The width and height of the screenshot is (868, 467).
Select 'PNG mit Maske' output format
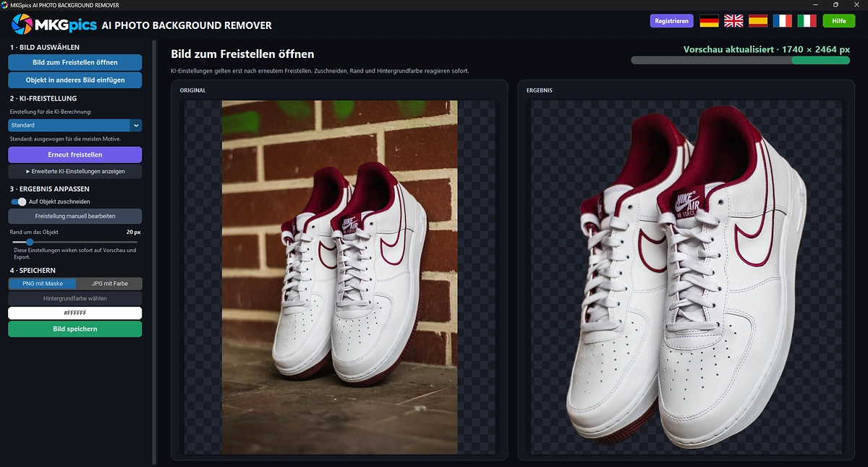pos(42,284)
